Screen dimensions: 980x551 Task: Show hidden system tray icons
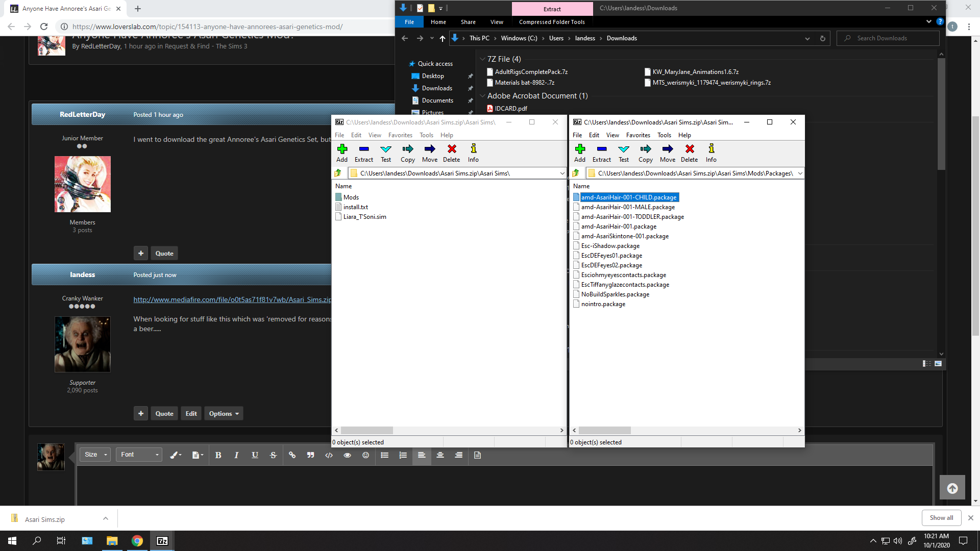(x=873, y=541)
